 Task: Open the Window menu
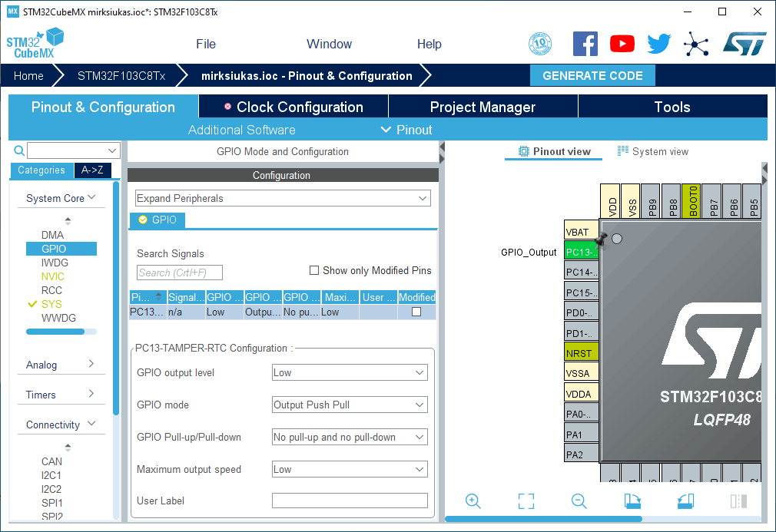tap(329, 44)
